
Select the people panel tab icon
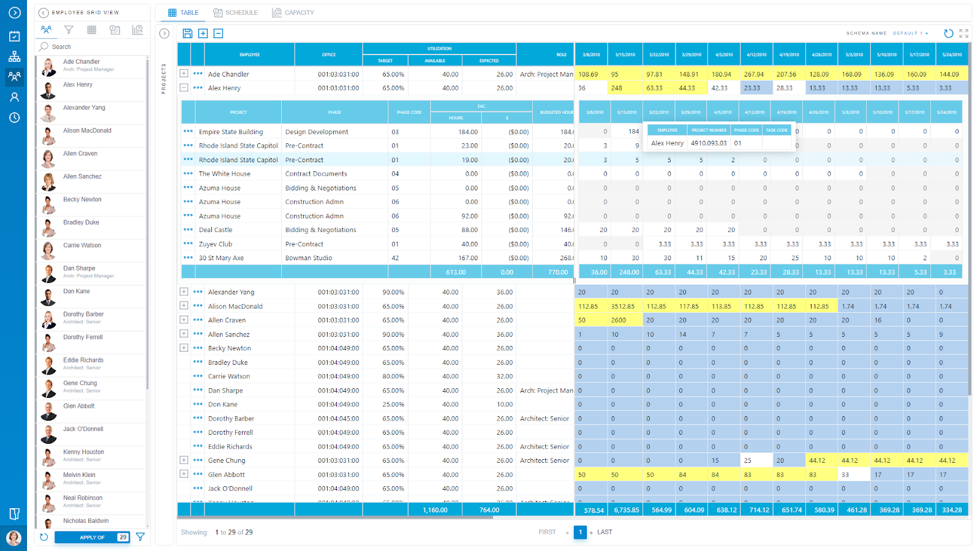[x=46, y=29]
